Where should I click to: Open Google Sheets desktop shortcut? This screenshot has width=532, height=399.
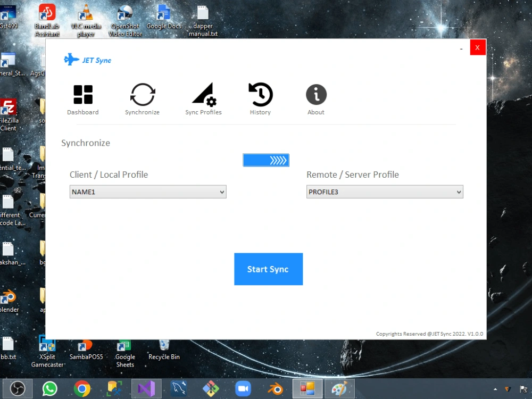click(125, 354)
